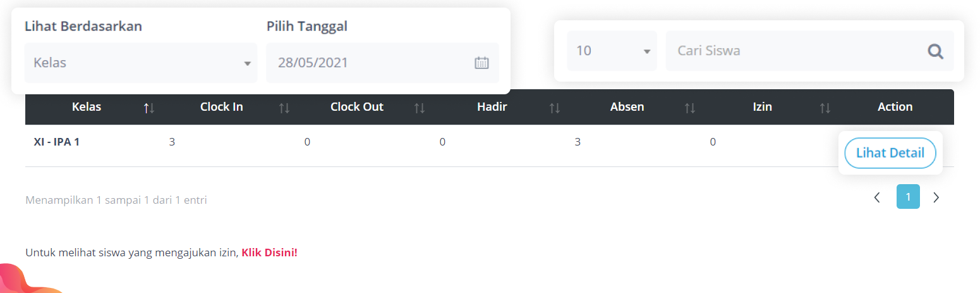
Task: Select page 1 in pagination
Action: pos(908,197)
